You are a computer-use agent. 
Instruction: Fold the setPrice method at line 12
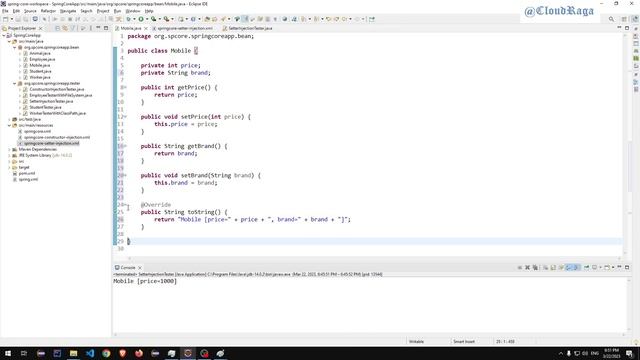click(125, 117)
